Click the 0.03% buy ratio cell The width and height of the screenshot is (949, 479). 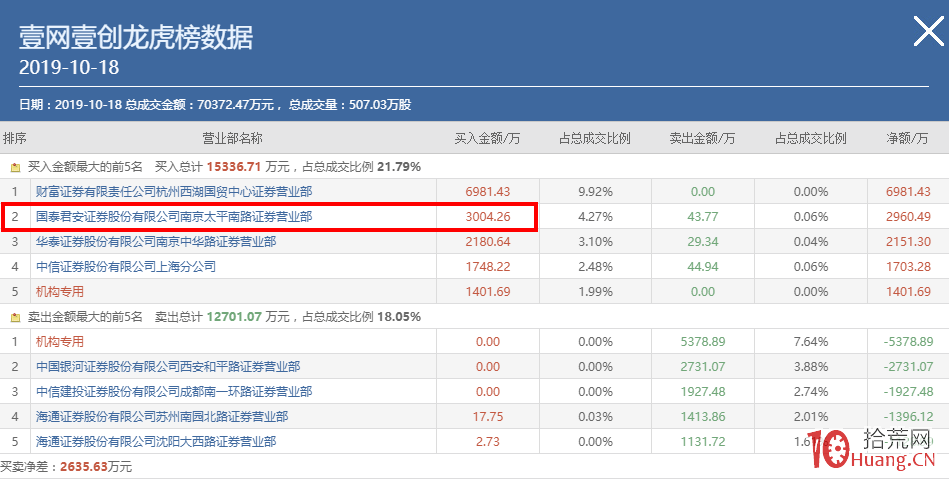coord(595,417)
